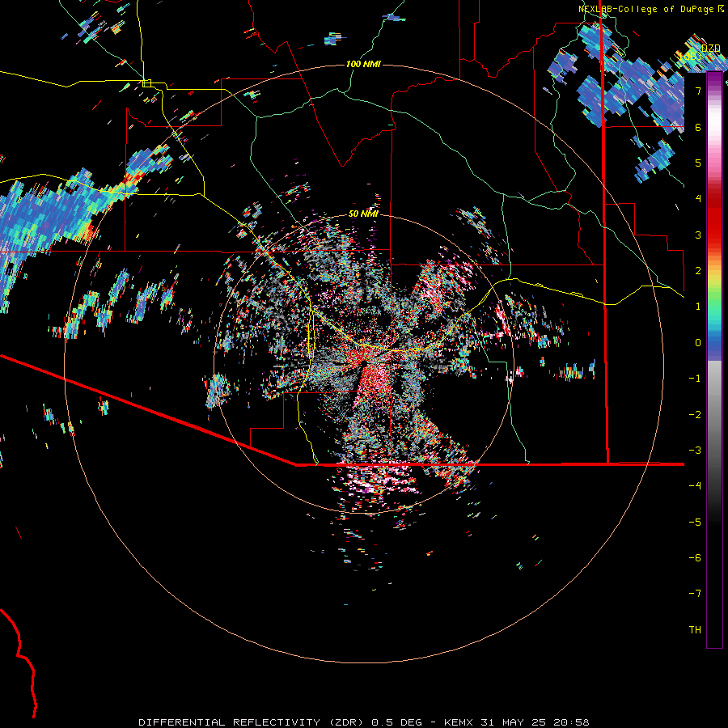Click the 0 value on the color scale
The height and width of the screenshot is (728, 728).
(x=698, y=343)
